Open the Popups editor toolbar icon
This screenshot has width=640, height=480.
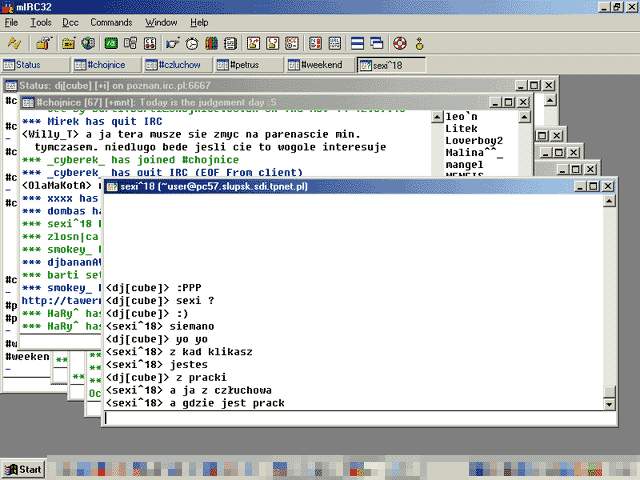point(131,43)
